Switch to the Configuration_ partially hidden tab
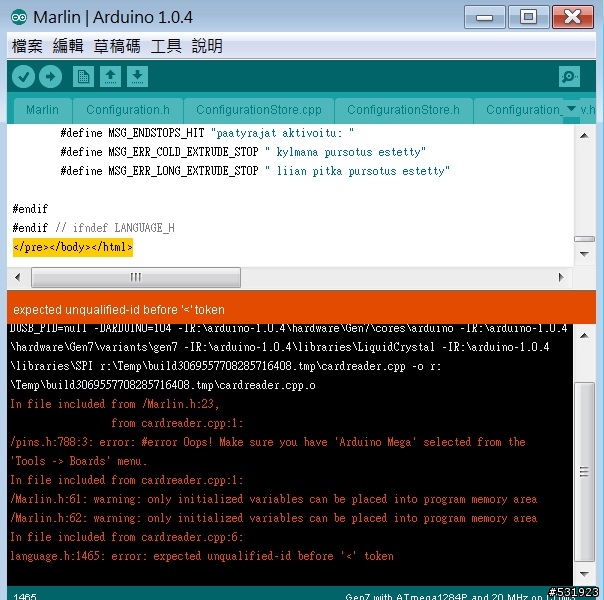Viewport: 604px width, 600px height. click(518, 110)
